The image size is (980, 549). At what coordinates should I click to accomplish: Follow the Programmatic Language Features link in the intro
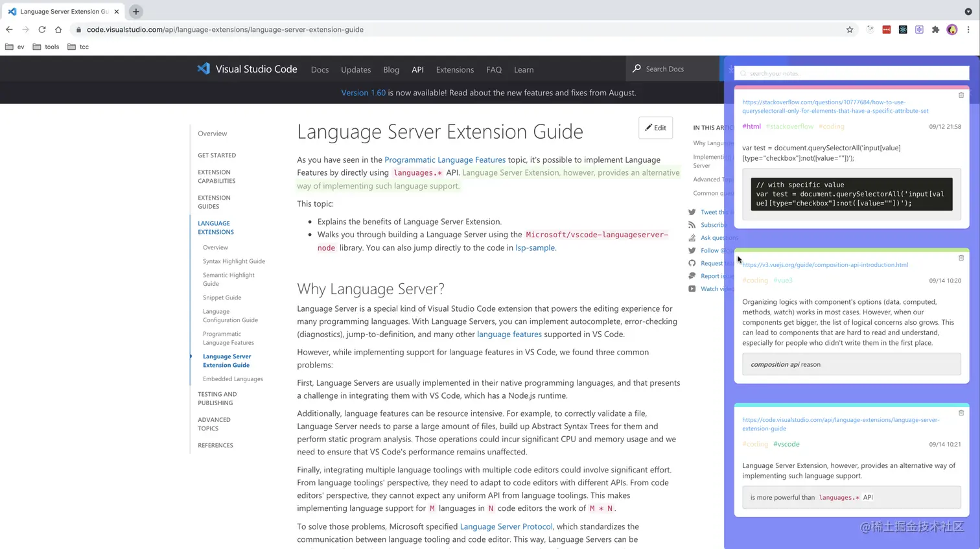(x=445, y=159)
